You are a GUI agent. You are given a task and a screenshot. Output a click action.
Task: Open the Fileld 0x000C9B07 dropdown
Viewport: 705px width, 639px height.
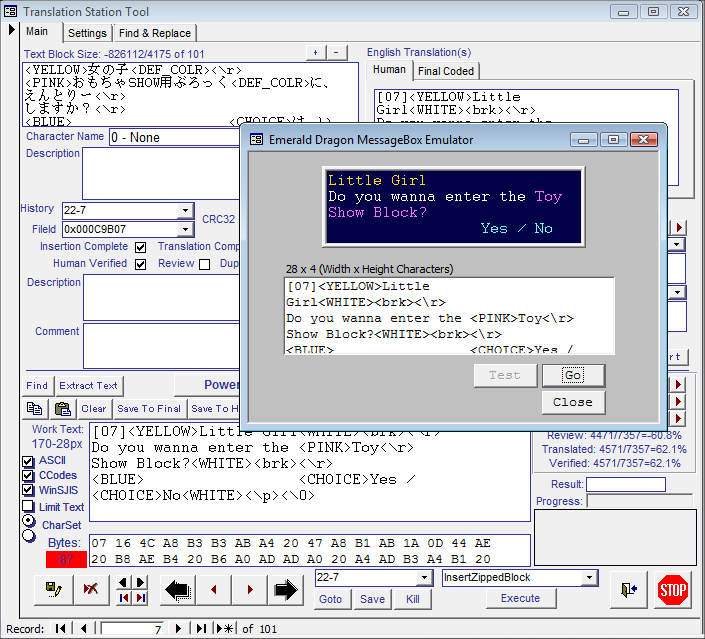tap(185, 230)
